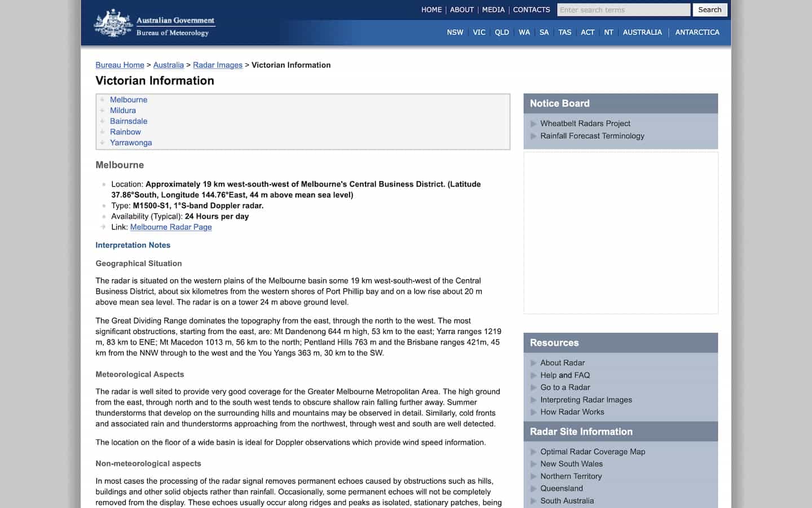Select the QLD state tab
812x508 pixels.
[501, 32]
